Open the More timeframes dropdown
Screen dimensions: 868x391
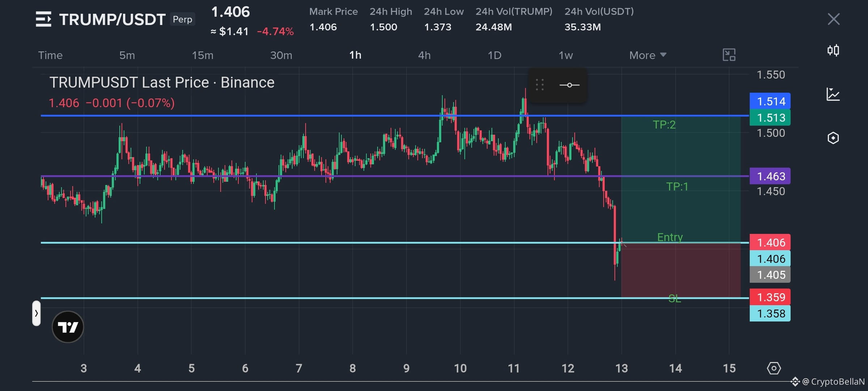(x=648, y=55)
